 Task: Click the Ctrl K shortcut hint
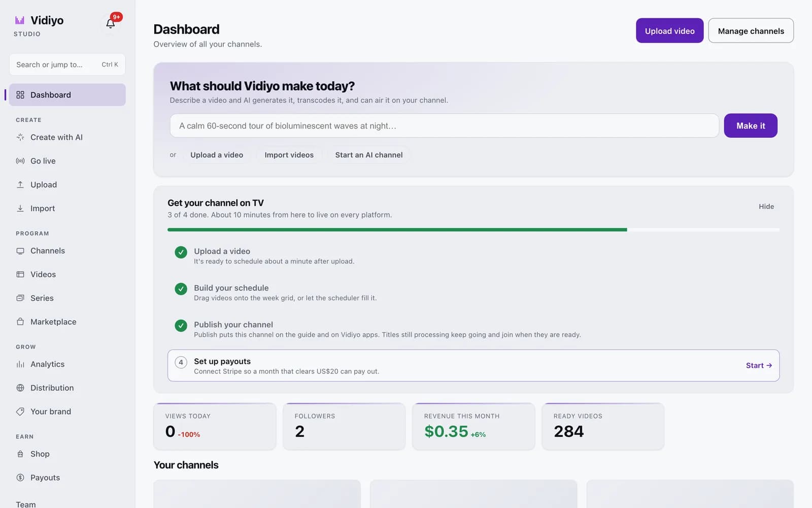point(110,65)
